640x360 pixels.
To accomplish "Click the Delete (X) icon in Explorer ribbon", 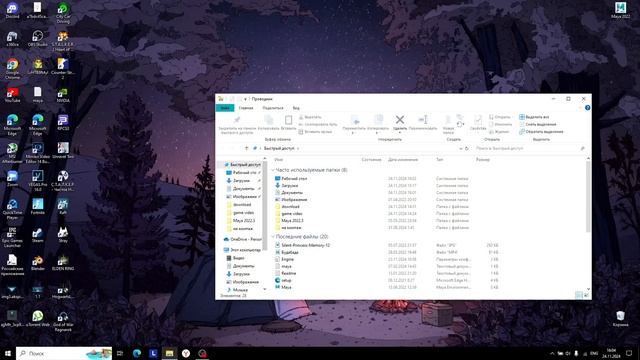I will 400,120.
